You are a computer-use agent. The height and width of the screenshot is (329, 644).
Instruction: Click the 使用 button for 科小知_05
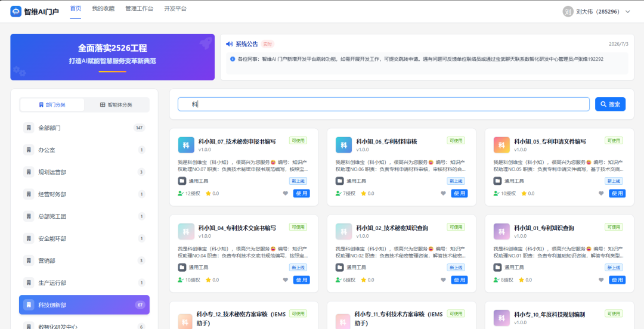click(617, 194)
